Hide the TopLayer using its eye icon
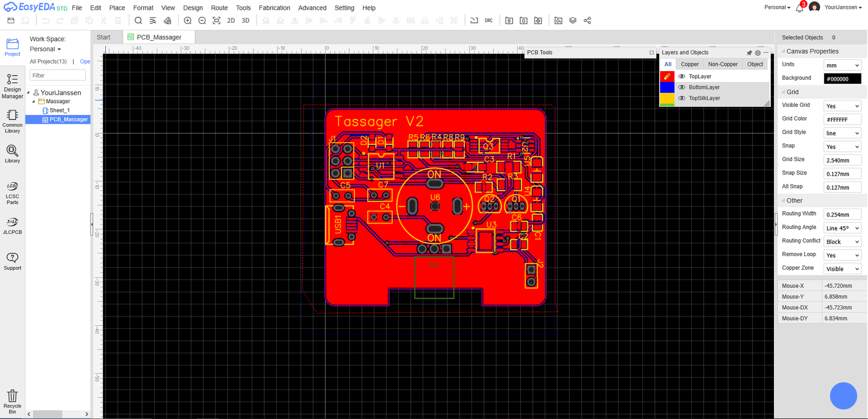Screen dimensions: 868x419 click(x=682, y=77)
